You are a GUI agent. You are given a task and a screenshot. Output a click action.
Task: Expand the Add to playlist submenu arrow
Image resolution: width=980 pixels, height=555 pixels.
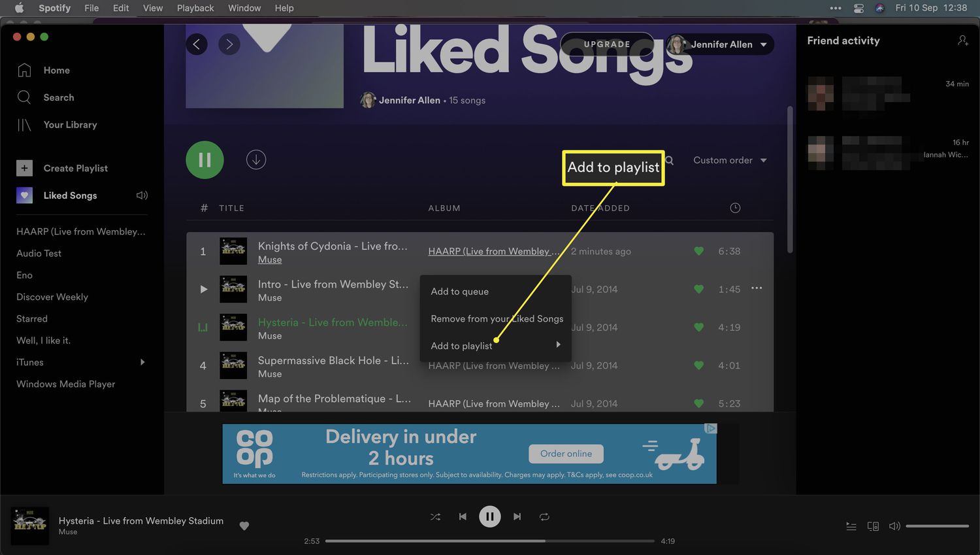558,345
